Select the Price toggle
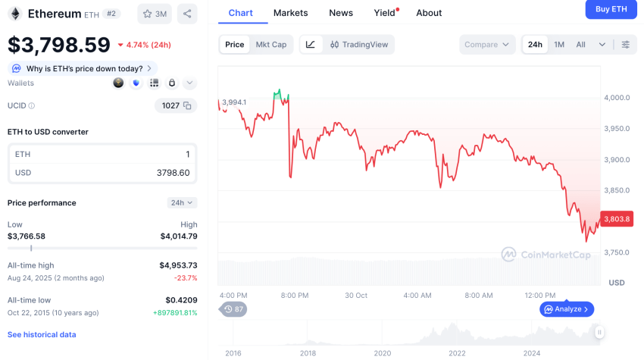Screen dimensions: 644x360 (235, 45)
